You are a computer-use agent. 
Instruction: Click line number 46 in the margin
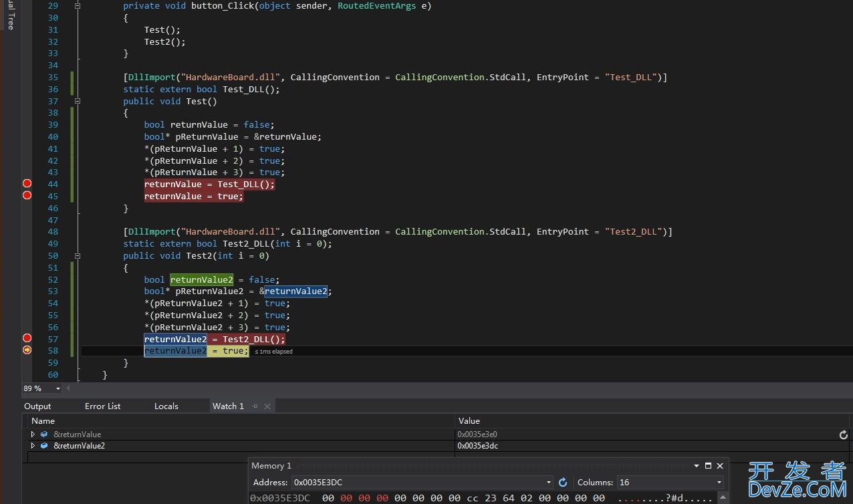[x=52, y=208]
